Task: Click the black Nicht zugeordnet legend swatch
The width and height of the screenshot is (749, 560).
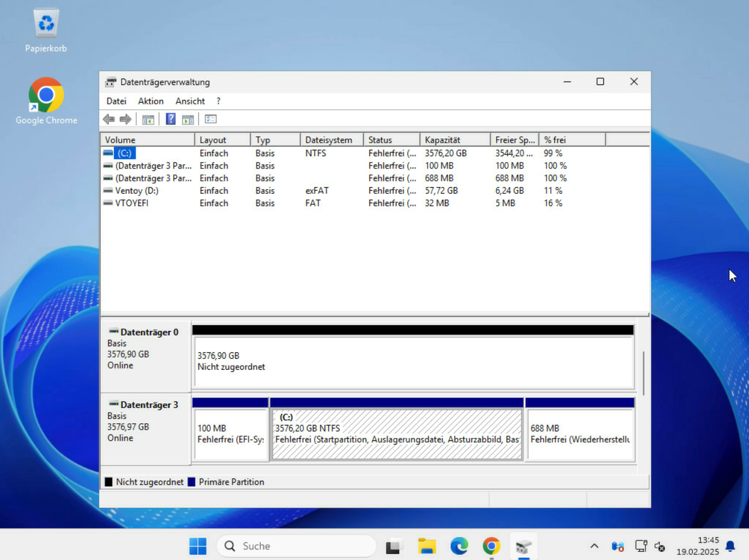Action: click(x=109, y=482)
